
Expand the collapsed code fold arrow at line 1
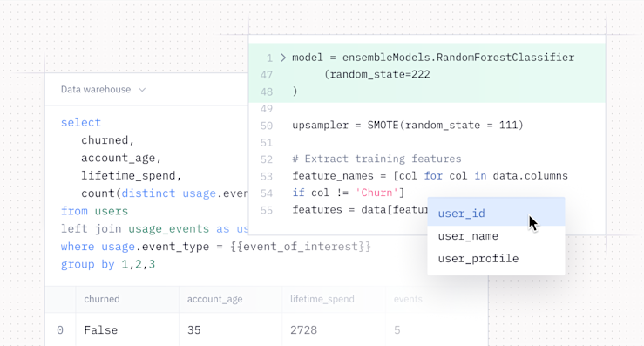(x=283, y=58)
